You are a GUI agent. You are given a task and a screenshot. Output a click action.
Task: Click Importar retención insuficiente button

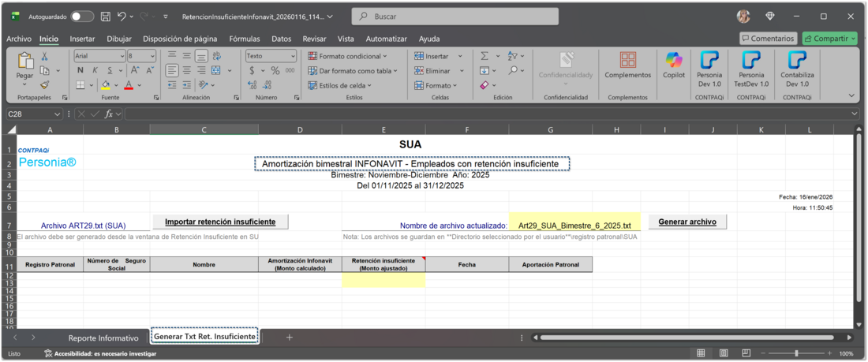pyautogui.click(x=220, y=222)
